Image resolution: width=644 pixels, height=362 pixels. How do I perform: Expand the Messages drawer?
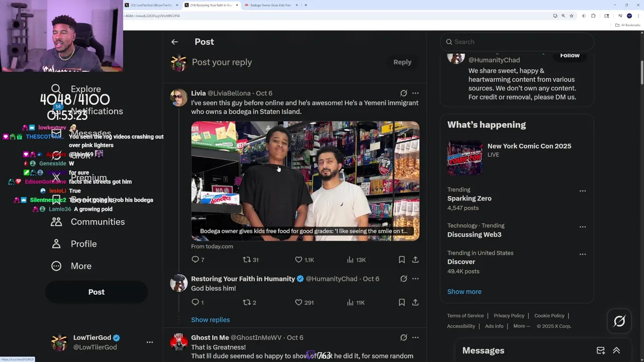point(616,350)
